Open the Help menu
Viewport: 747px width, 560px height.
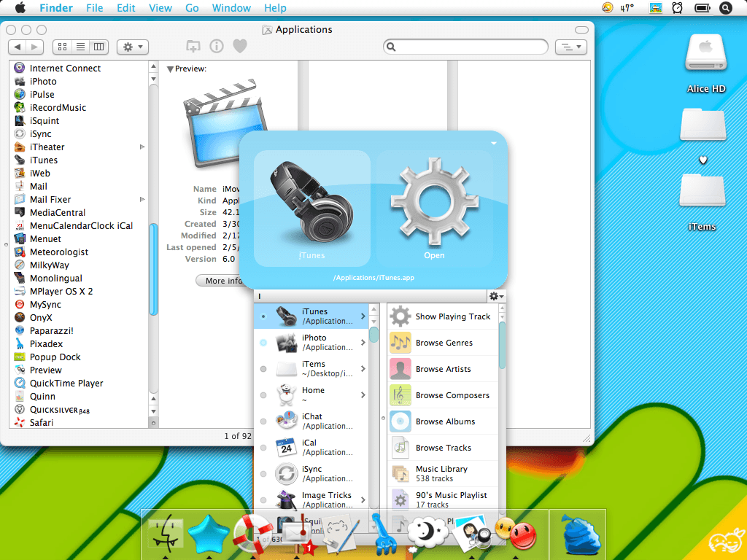(275, 8)
